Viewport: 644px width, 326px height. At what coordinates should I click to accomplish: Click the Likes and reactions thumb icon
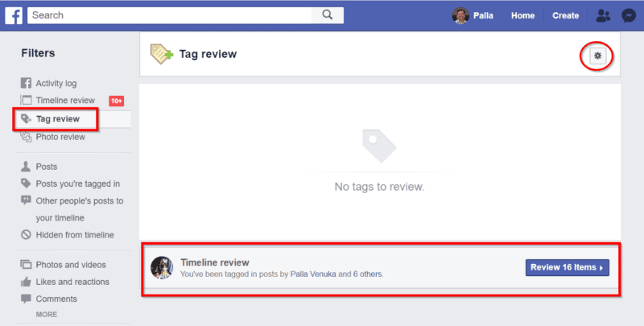pyautogui.click(x=26, y=282)
